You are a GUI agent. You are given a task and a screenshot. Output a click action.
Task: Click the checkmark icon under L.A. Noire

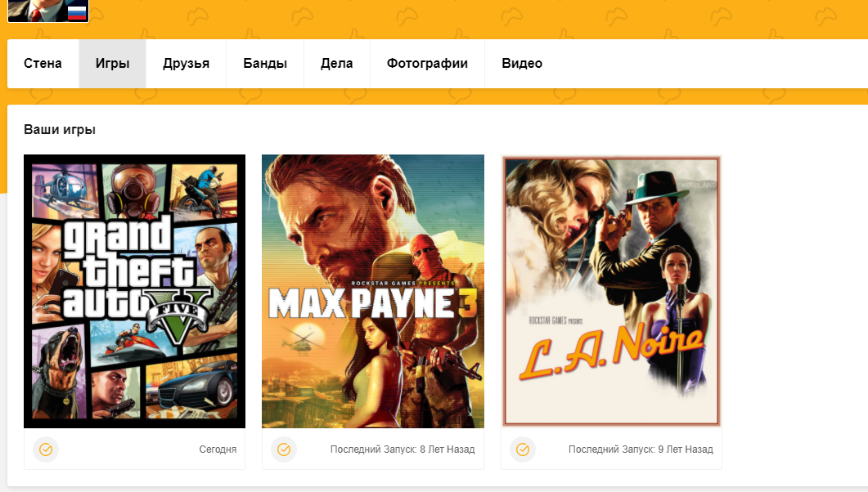523,450
